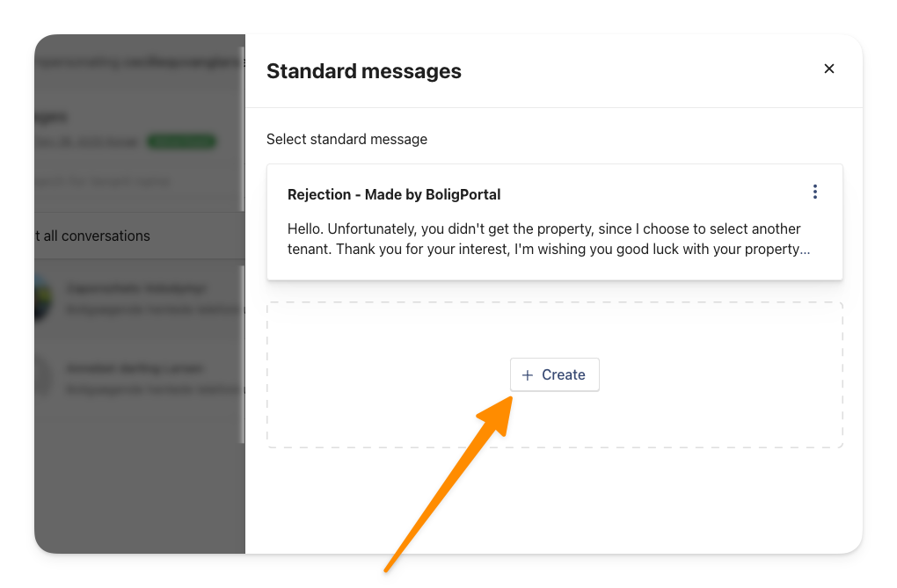Click the blurred header text atop the sidebar
897x588 pixels.
pos(137,62)
